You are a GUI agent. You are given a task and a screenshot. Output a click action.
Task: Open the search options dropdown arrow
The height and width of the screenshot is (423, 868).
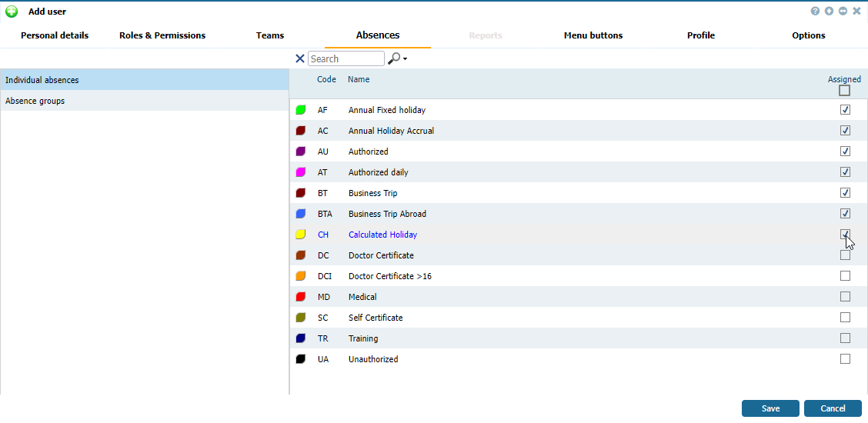click(x=405, y=59)
